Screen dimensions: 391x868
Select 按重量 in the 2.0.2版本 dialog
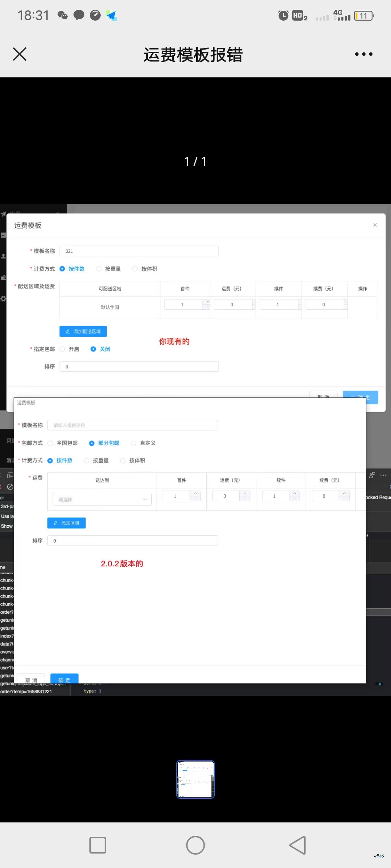tap(96, 460)
